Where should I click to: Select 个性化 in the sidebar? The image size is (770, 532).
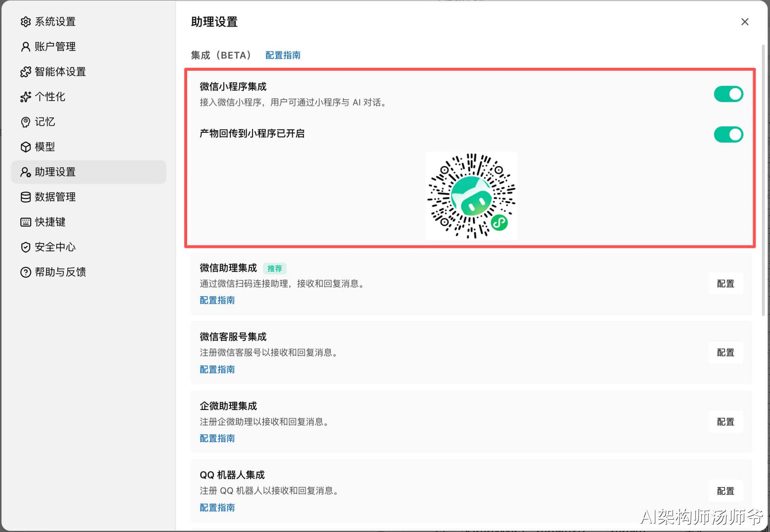coord(89,97)
